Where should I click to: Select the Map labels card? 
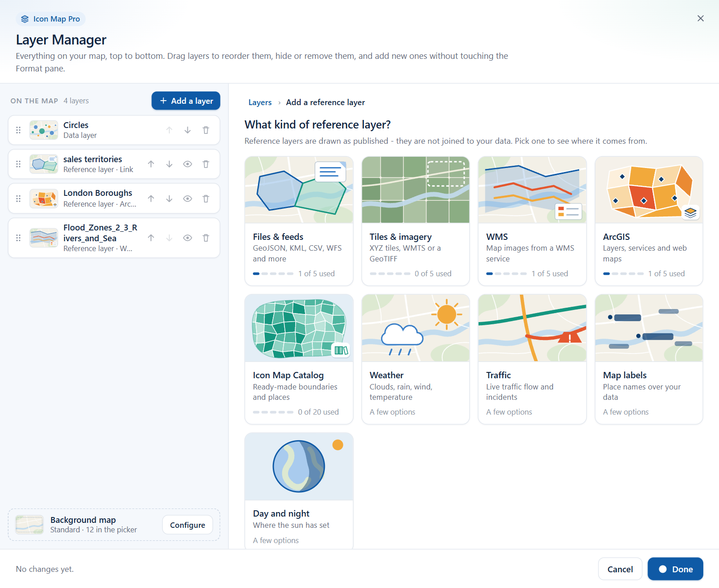649,359
